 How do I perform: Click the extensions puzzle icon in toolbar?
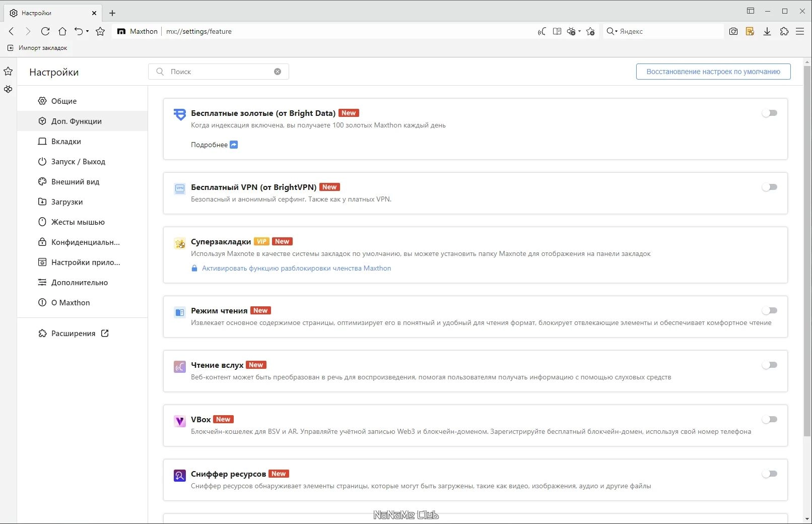(784, 31)
